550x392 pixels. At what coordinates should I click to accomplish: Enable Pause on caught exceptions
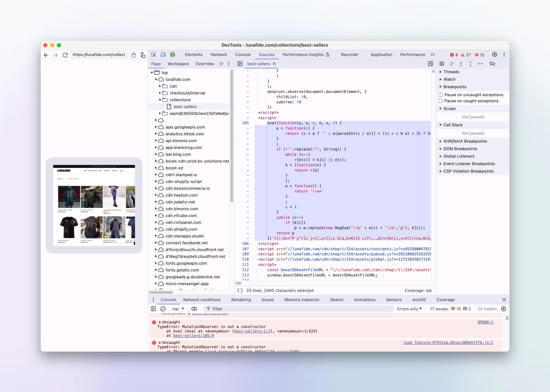[x=441, y=101]
